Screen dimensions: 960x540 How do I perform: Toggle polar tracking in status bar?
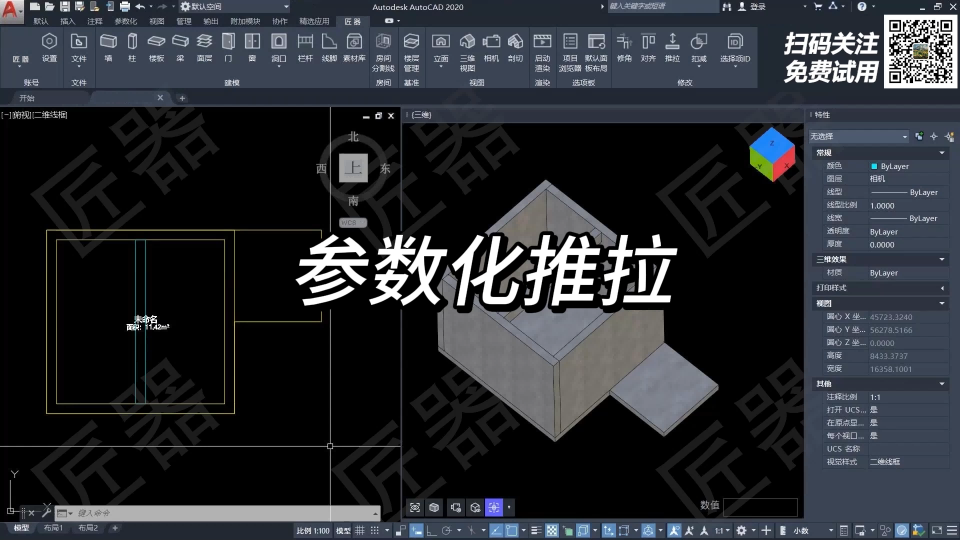(446, 530)
